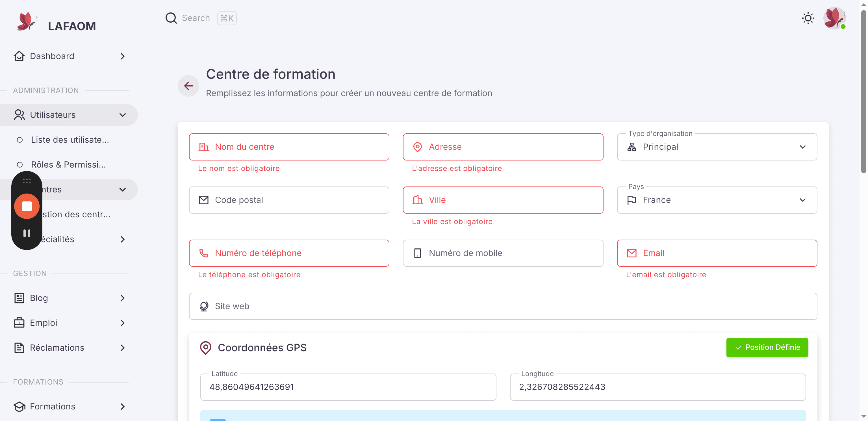This screenshot has height=421, width=868.
Task: Click the globe icon in Site web
Action: 204,306
